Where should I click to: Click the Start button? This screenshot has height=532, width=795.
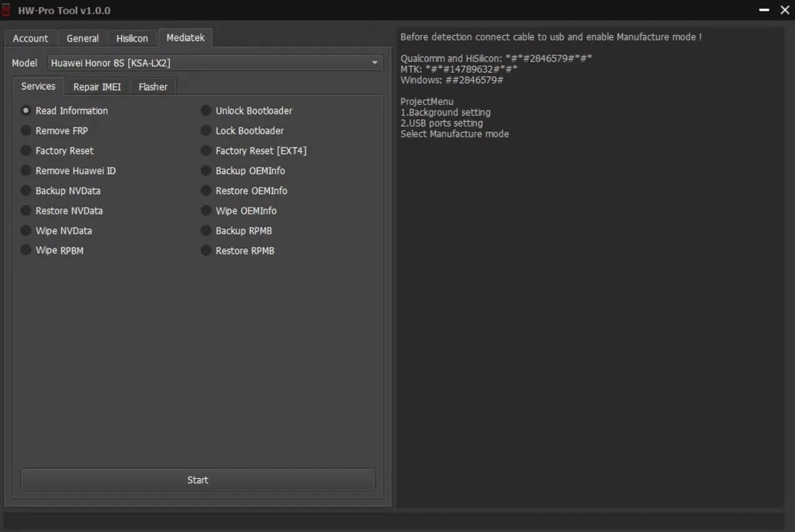click(x=198, y=480)
